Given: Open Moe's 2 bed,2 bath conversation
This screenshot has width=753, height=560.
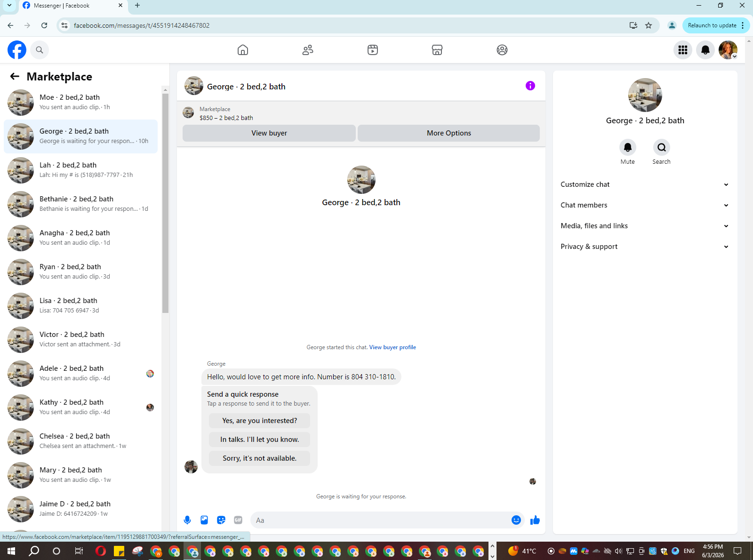Looking at the screenshot, I should [x=81, y=103].
